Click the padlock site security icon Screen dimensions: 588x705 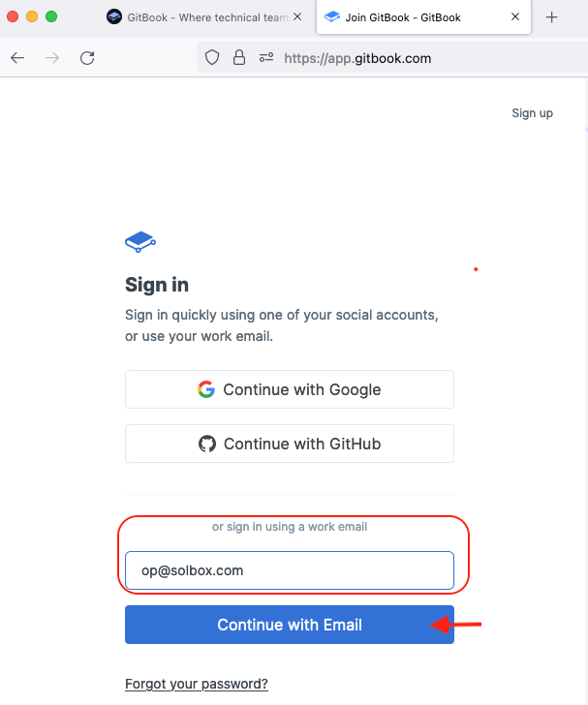click(239, 58)
